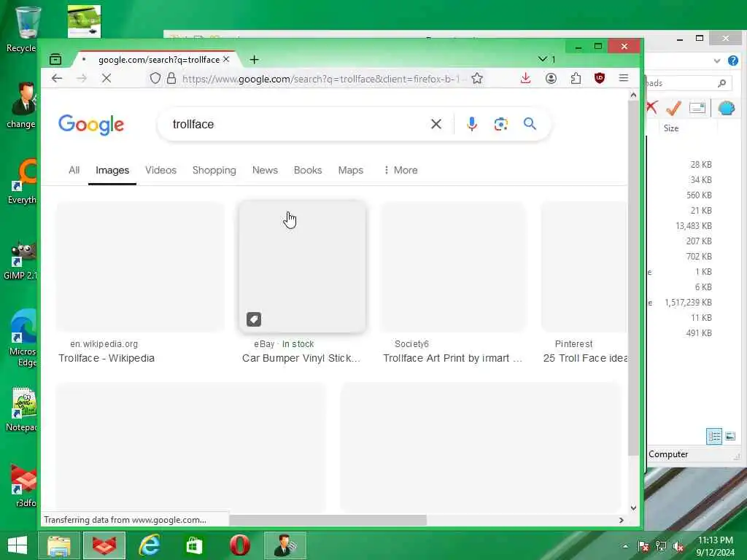Clear the trollface search text

tap(436, 124)
